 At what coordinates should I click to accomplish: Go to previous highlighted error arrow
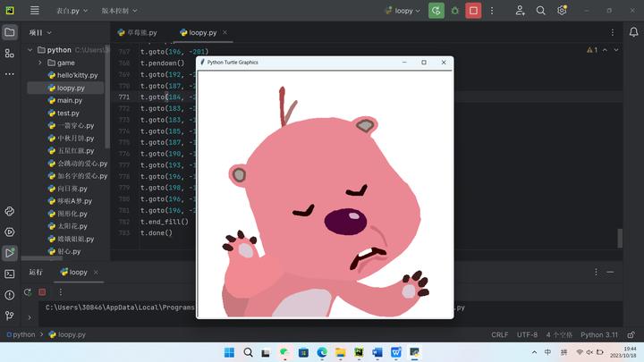(x=605, y=50)
